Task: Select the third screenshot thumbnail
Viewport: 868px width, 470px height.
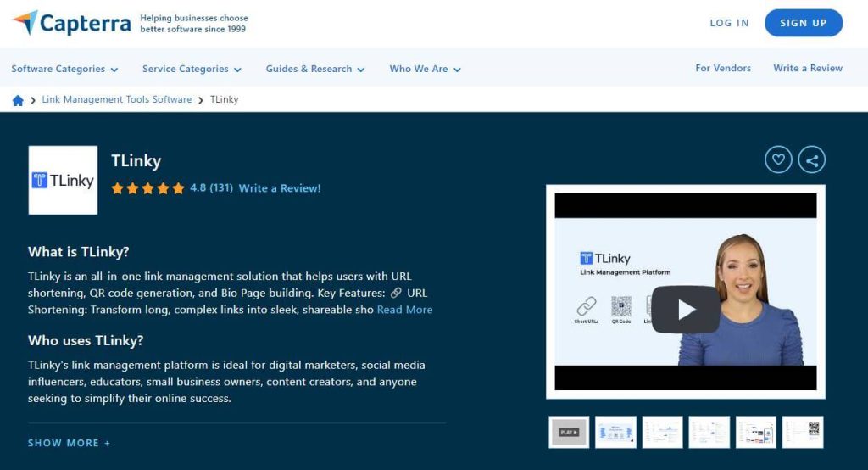Action: (663, 433)
